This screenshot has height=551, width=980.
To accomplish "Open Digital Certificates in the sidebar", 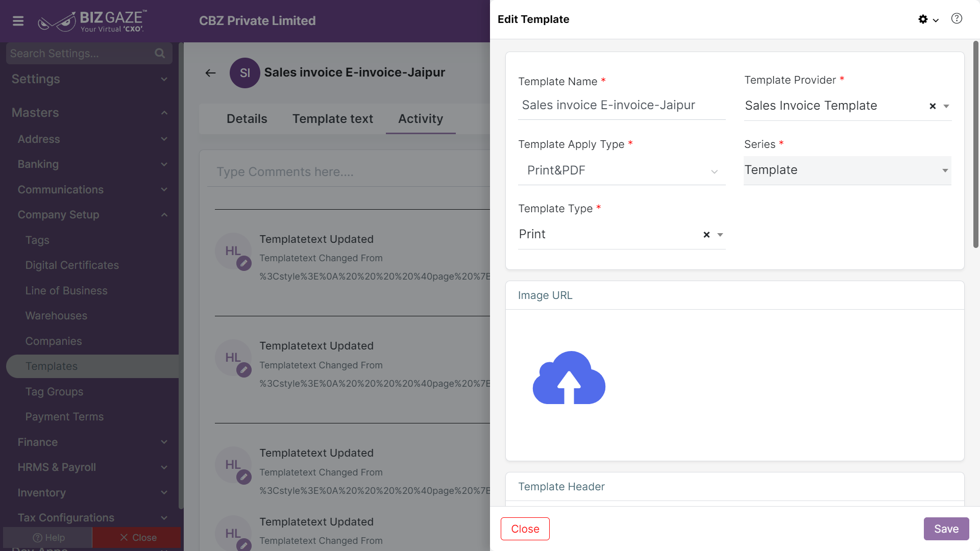I will point(72,265).
